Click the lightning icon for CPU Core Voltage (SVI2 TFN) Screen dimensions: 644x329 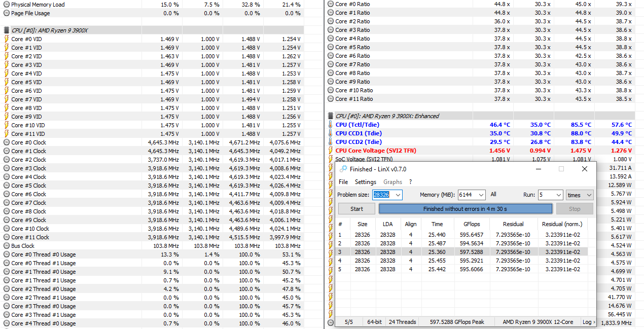pyautogui.click(x=331, y=151)
